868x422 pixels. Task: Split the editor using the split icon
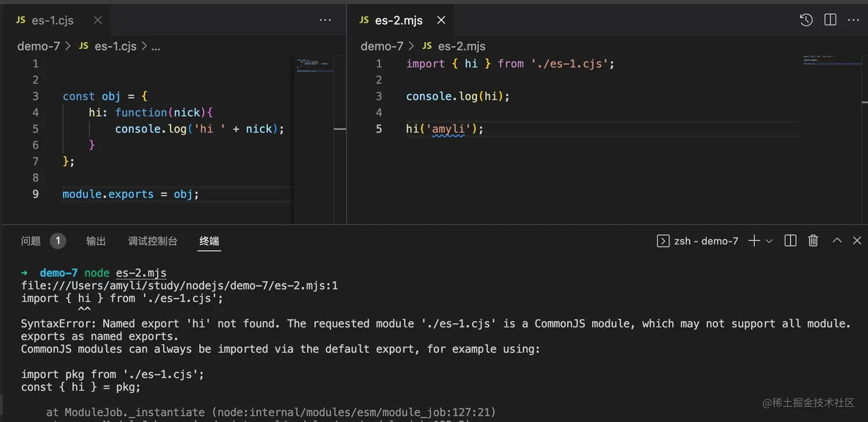[x=830, y=20]
